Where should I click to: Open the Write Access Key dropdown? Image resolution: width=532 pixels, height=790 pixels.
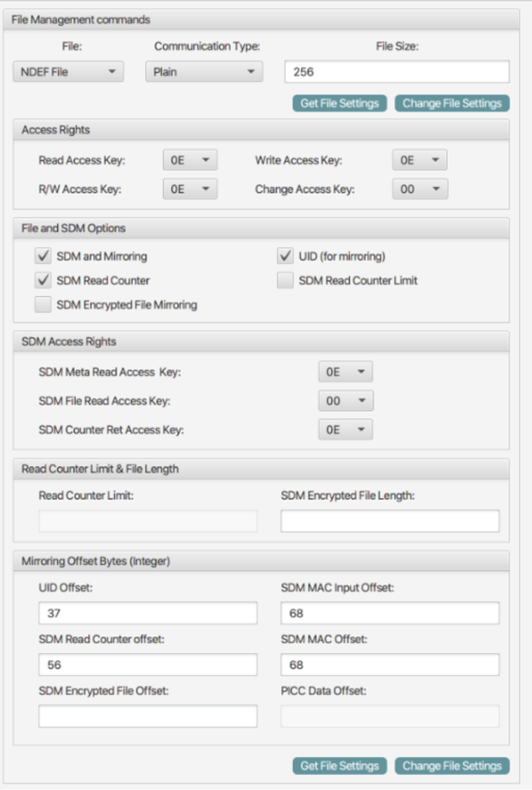point(420,161)
